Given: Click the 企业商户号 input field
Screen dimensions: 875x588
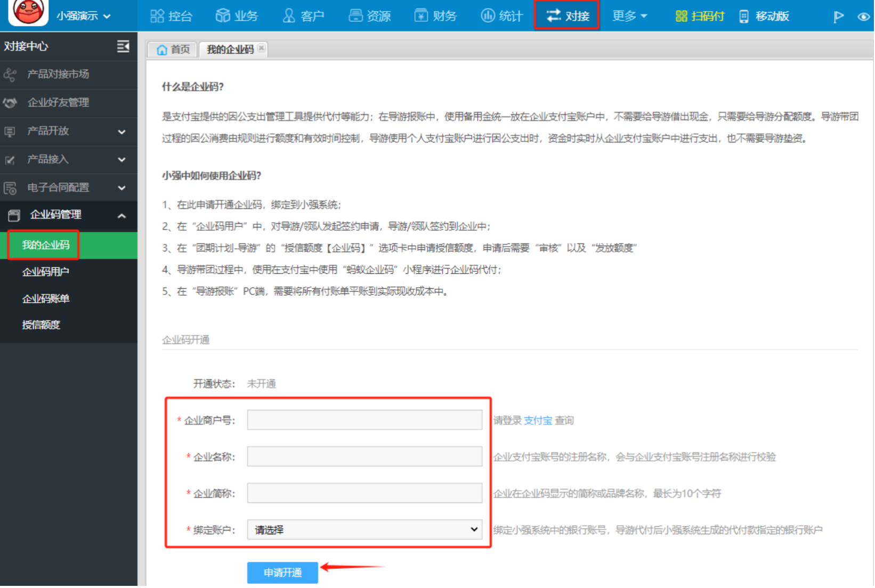Looking at the screenshot, I should pos(364,420).
